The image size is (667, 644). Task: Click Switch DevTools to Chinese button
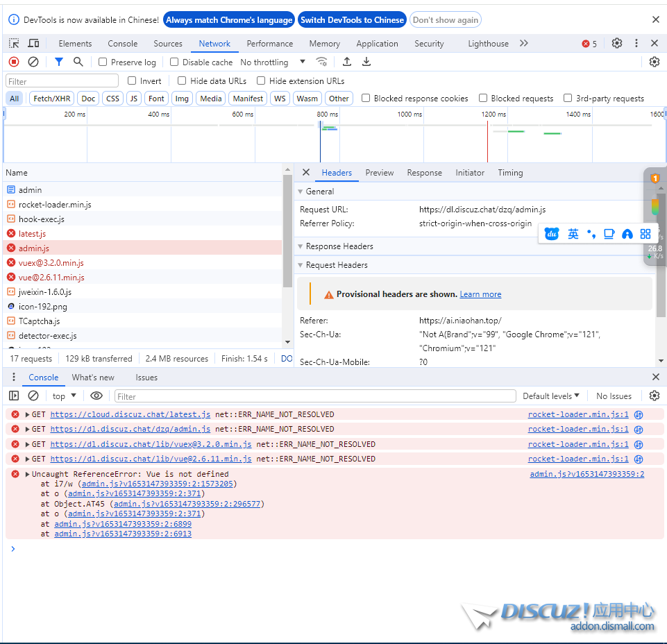point(352,20)
